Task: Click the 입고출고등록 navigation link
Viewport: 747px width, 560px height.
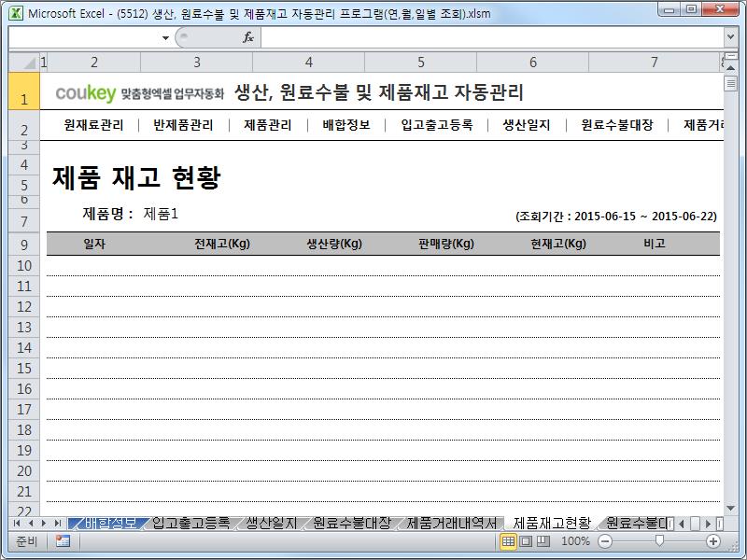Action: pyautogui.click(x=437, y=125)
